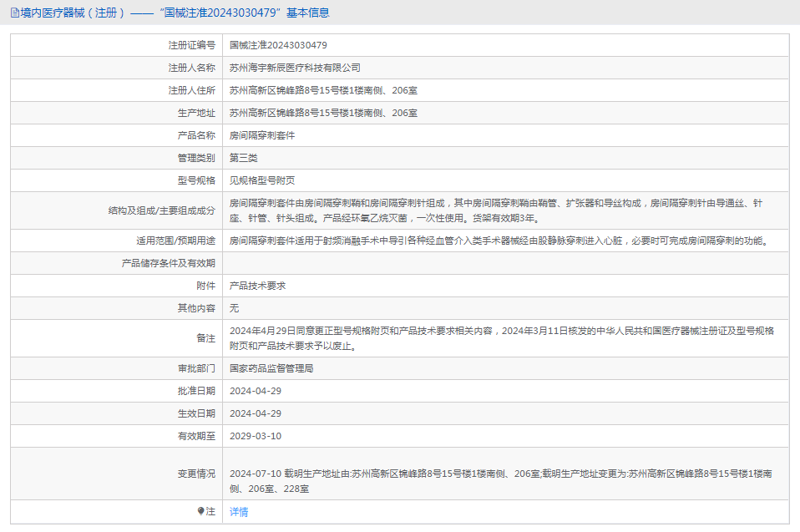Viewport: 800px width, 532px height.
Task: Select the 有效期至 label
Action: (196, 436)
